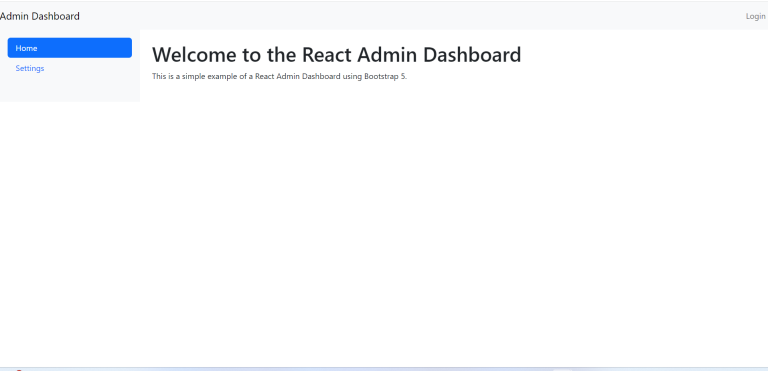Open the Home sidebar item

point(70,48)
